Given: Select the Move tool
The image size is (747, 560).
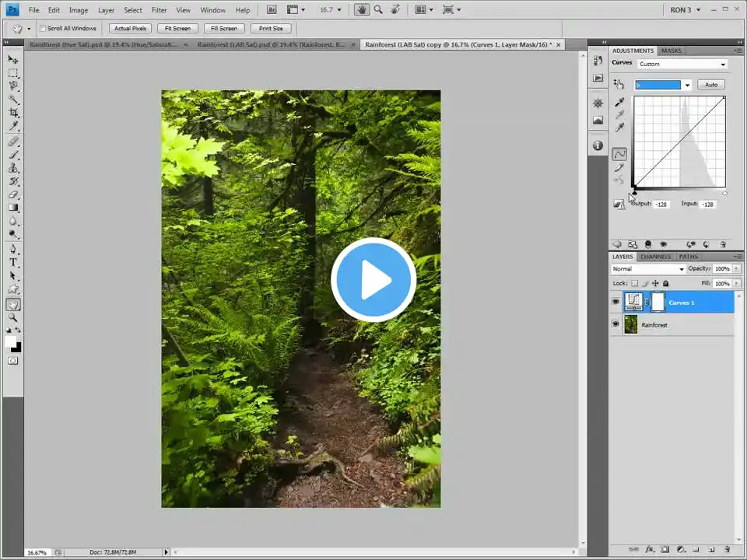Looking at the screenshot, I should pyautogui.click(x=13, y=59).
